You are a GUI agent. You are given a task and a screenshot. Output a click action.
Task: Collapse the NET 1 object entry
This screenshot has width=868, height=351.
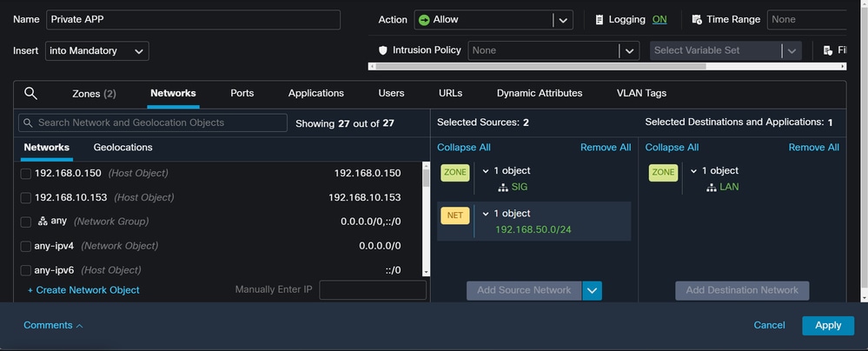486,214
